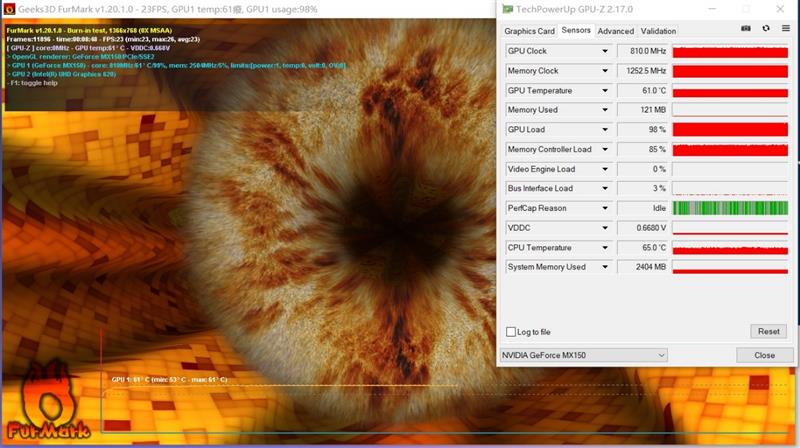Open the GPU-Z hamburger menu
Screen dimensions: 800x448
pos(785,29)
